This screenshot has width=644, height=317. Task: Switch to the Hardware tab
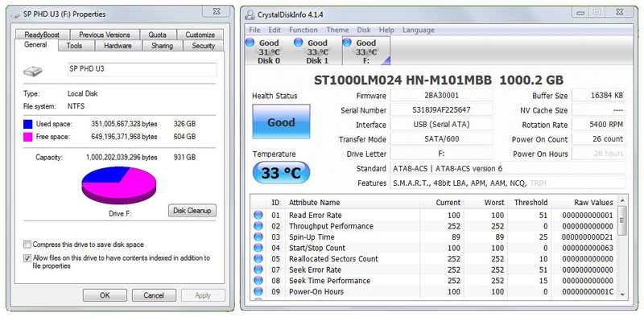pos(118,46)
